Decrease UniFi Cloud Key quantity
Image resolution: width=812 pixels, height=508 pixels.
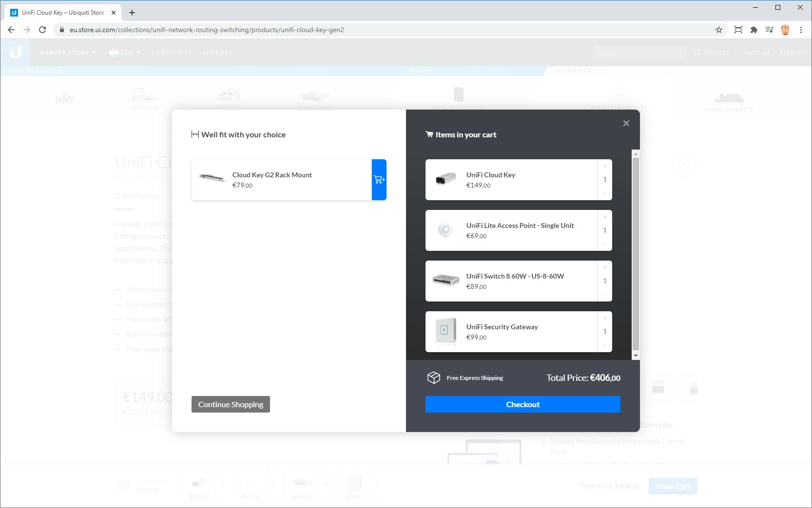click(605, 193)
